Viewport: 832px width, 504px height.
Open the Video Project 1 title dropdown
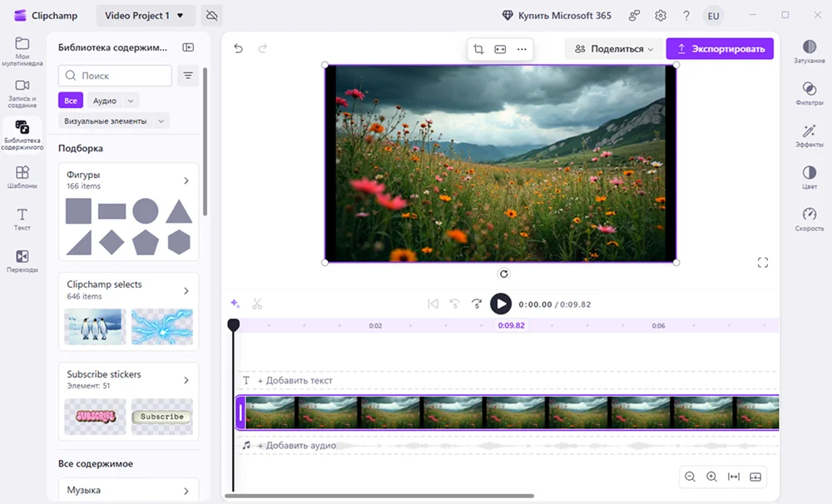(144, 15)
